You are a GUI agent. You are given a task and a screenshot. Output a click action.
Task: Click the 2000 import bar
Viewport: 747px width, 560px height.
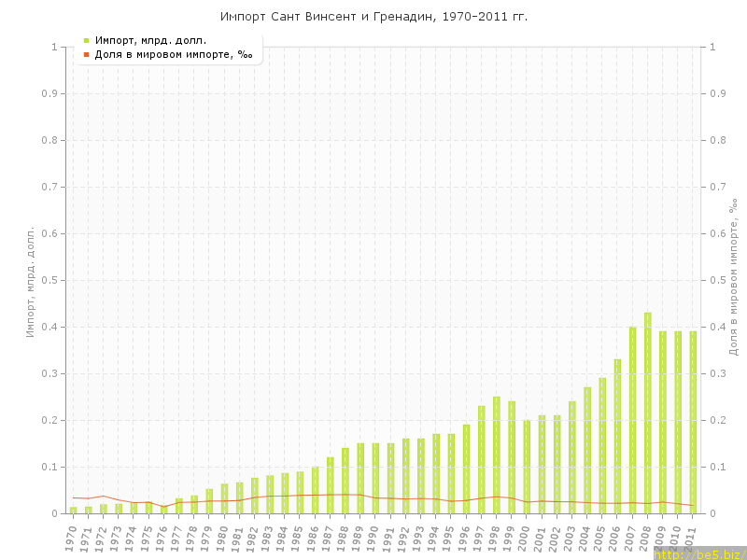527,467
